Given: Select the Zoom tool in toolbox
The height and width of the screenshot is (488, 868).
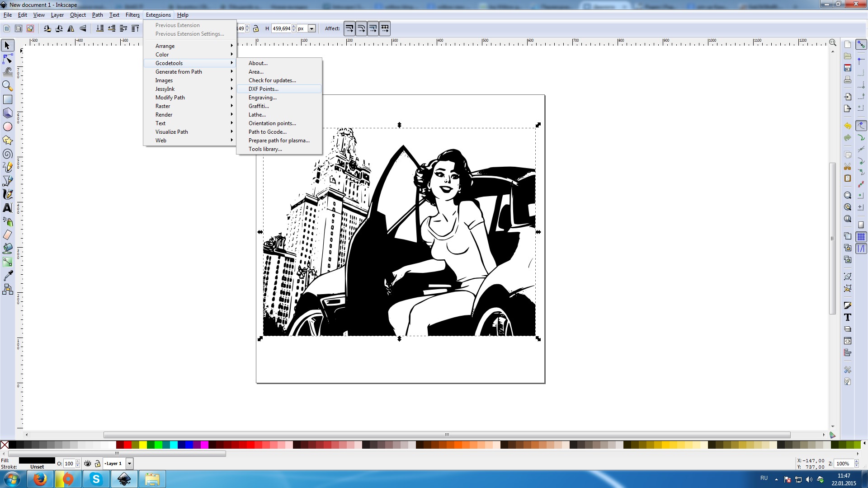Looking at the screenshot, I should tap(8, 85).
